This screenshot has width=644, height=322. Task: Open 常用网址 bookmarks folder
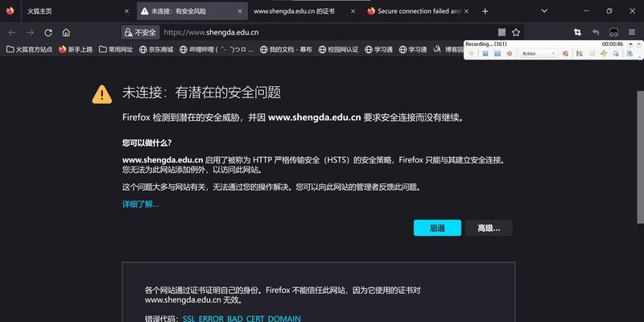116,49
